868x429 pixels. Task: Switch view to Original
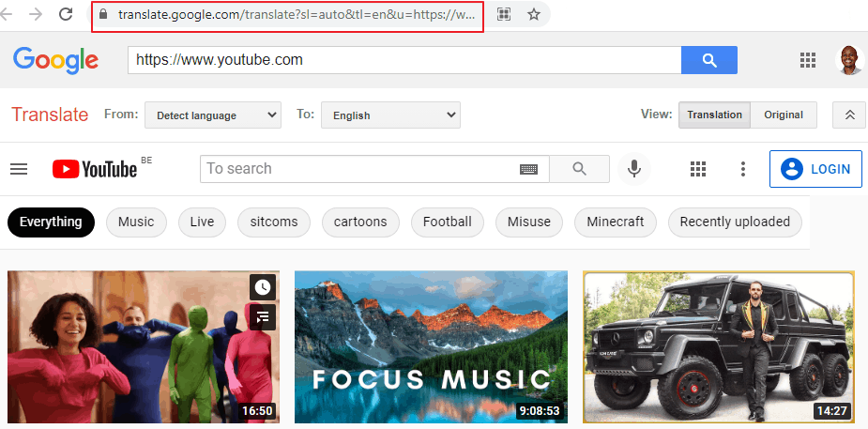784,115
